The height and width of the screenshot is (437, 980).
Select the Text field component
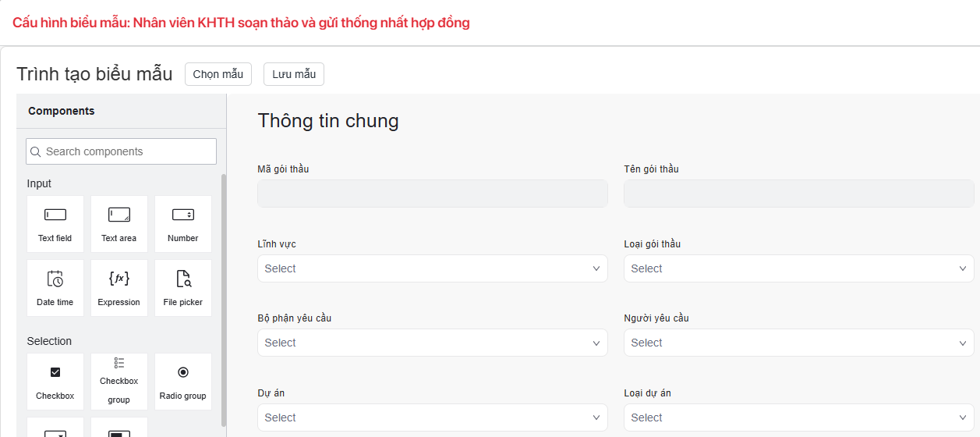click(55, 224)
